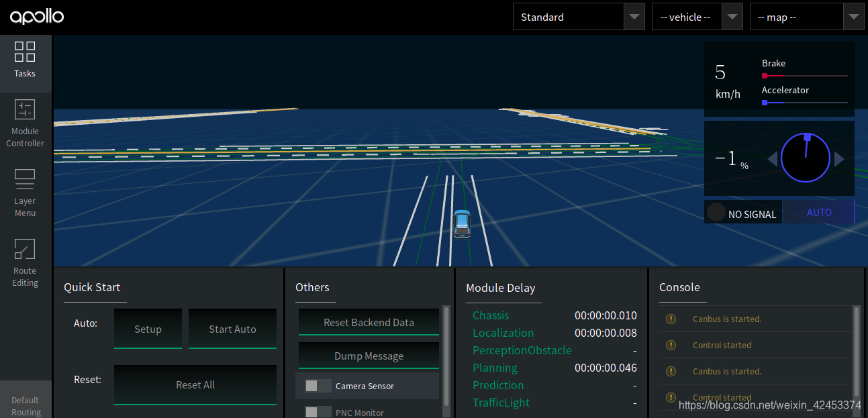Click the Apollo logo

point(37,17)
